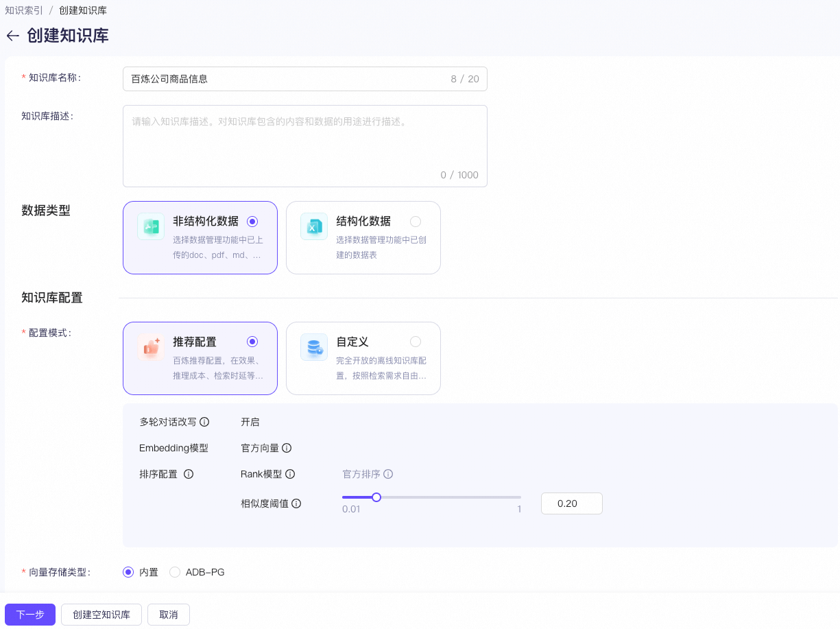Open 知识索引 breadcrumb link
Viewport: 840px width, 629px height.
pos(24,10)
